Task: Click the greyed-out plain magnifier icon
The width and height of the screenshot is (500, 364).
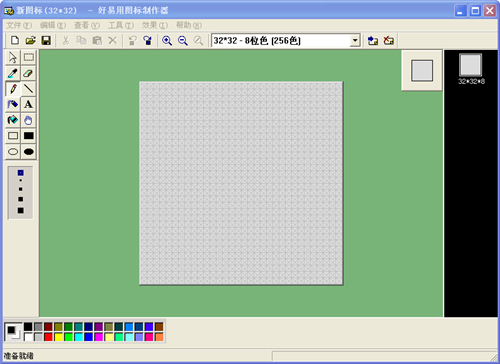Action: coord(198,41)
